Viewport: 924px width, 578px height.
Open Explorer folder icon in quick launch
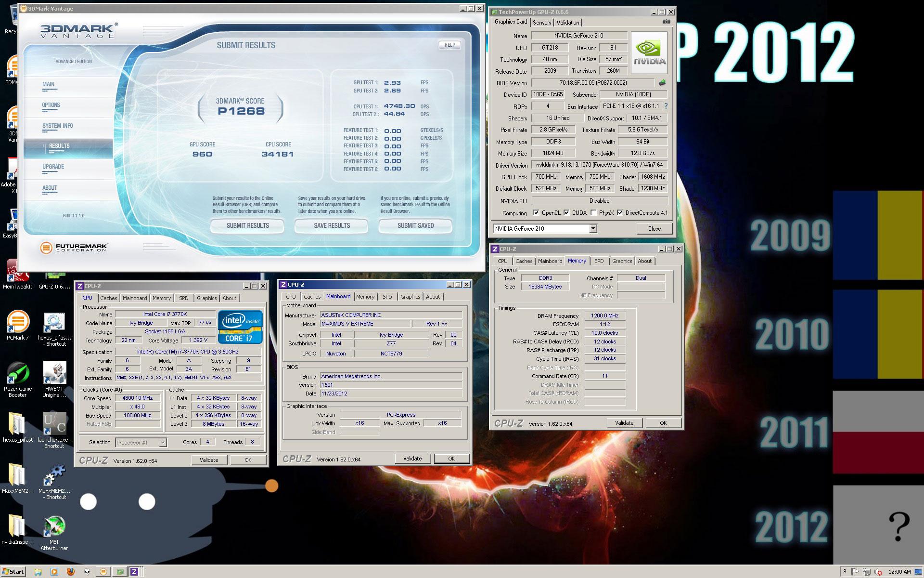coord(38,572)
